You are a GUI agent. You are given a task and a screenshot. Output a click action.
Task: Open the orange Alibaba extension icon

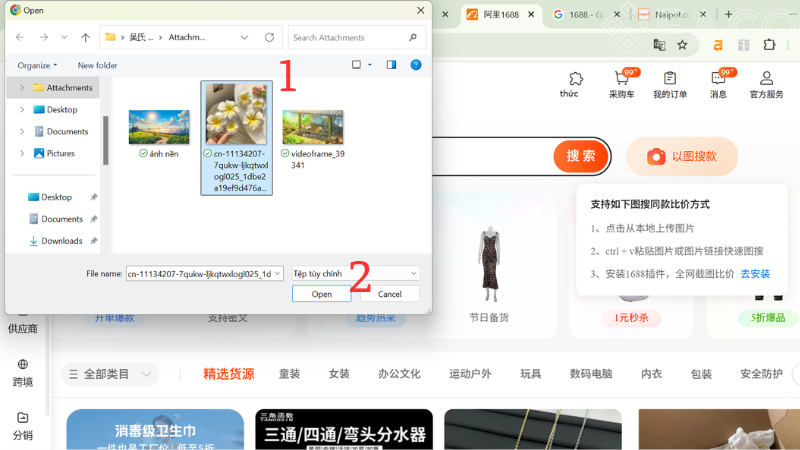click(718, 45)
